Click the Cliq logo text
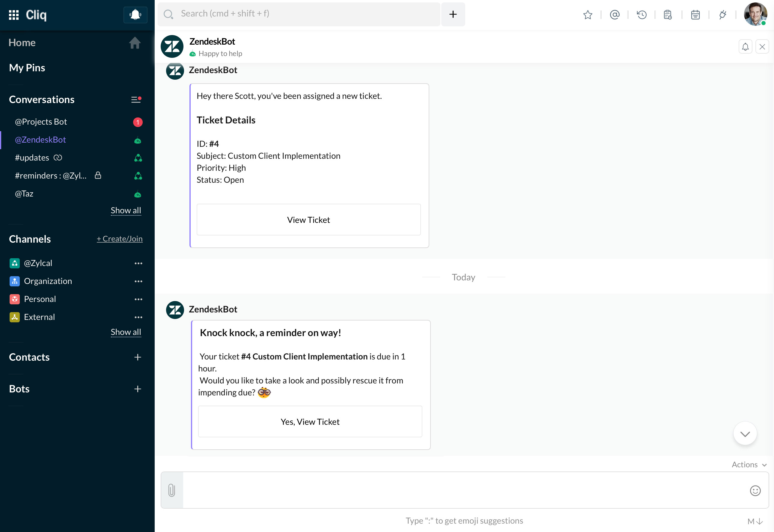Viewport: 774px width, 532px height. click(36, 15)
